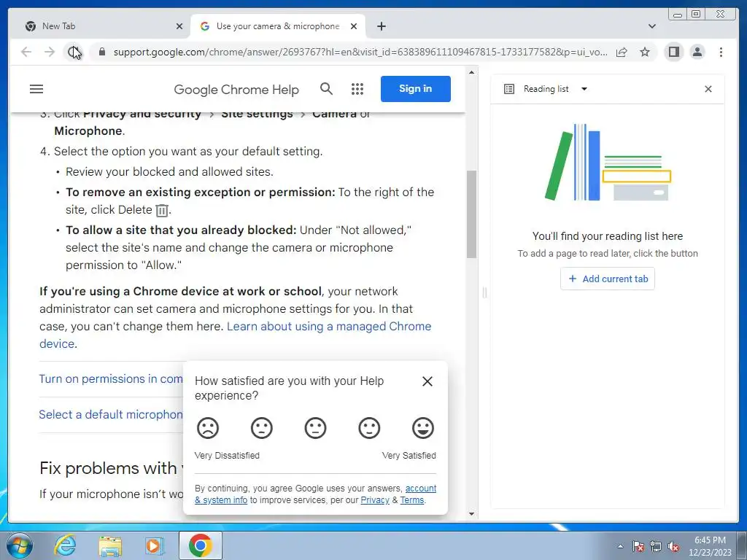
Task: Open the hamburger main menu in Chrome Help
Action: click(x=36, y=89)
